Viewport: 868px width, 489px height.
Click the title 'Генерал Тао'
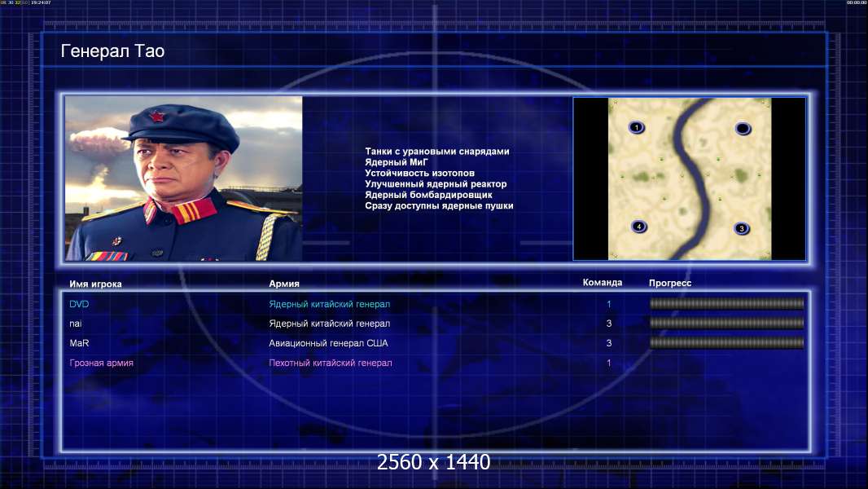(112, 51)
